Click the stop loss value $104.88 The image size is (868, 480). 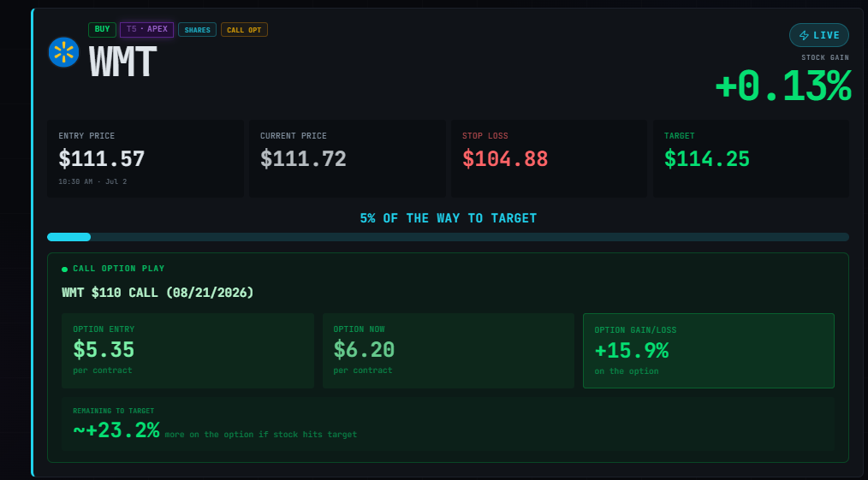pos(505,159)
